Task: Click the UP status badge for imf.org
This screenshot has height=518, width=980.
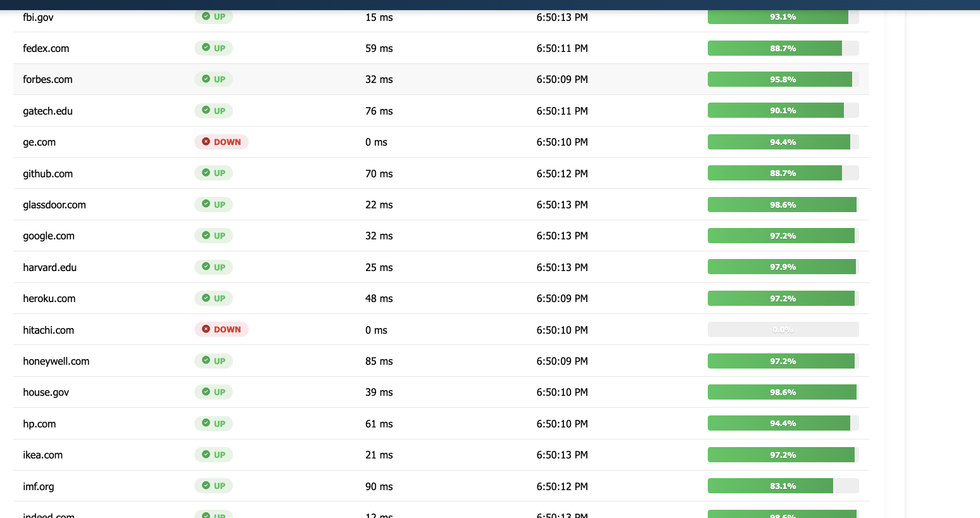Action: [x=213, y=486]
